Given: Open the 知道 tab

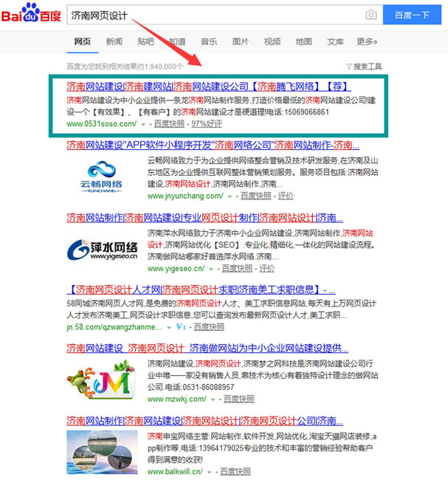Looking at the screenshot, I should click(177, 41).
